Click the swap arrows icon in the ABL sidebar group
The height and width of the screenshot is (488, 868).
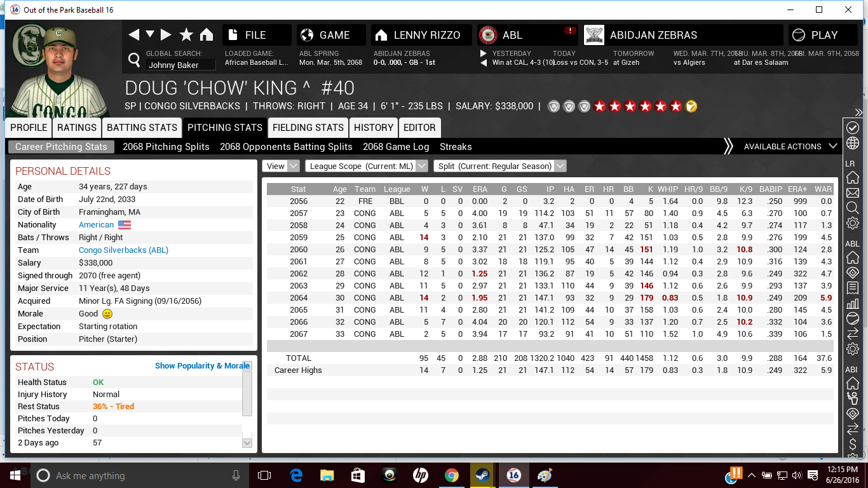pyautogui.click(x=853, y=334)
